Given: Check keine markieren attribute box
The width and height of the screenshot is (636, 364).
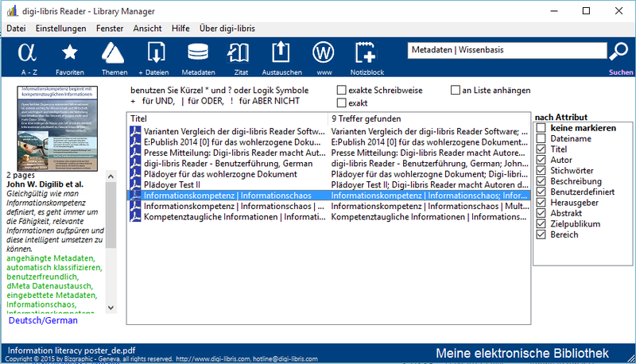Looking at the screenshot, I should point(541,128).
